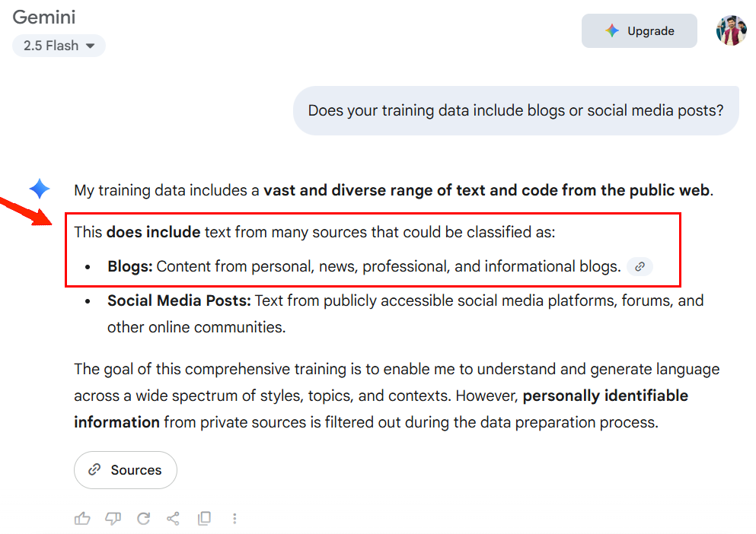Share Gemini's response
This screenshot has height=534, width=756.
point(173,518)
